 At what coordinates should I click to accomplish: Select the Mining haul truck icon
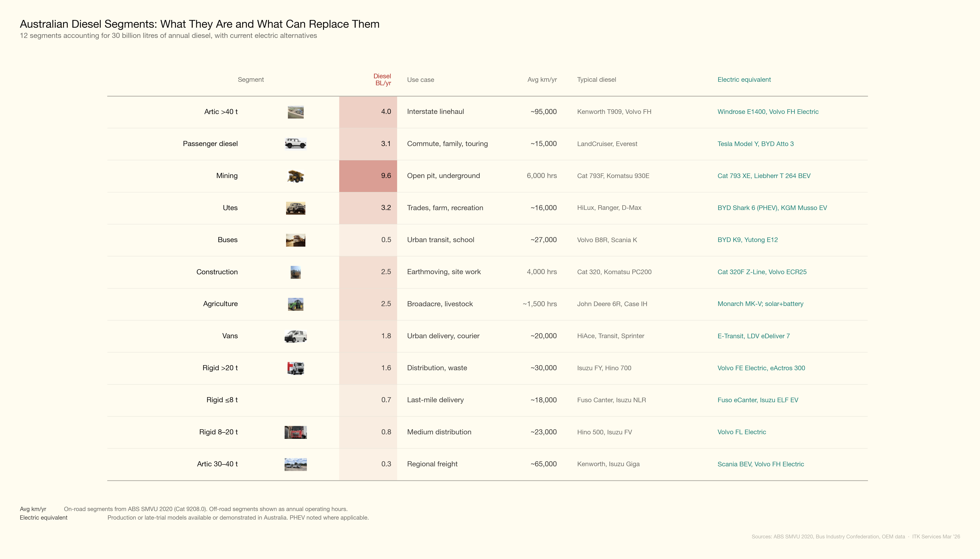click(295, 176)
